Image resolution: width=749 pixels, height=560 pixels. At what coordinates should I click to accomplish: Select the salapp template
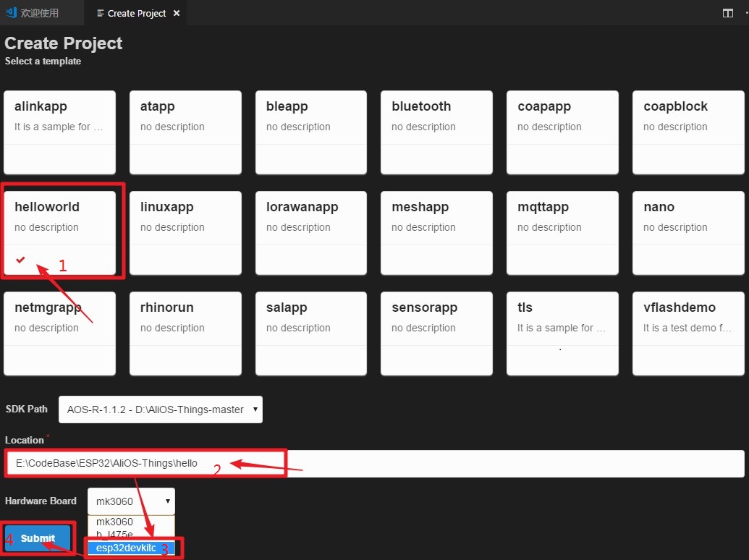pos(311,334)
